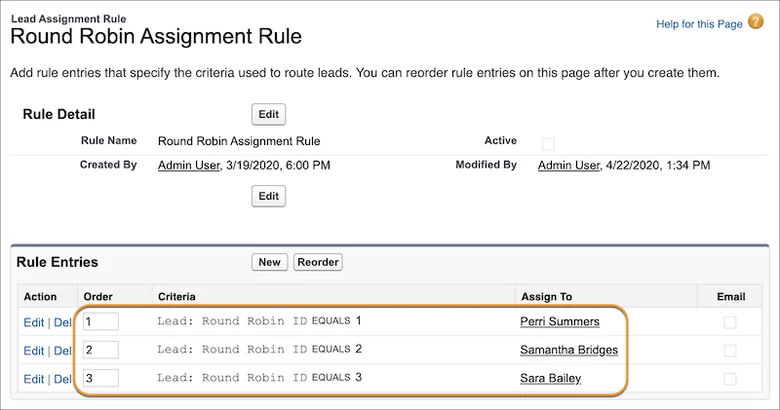Delete the rule entry with order 1
Viewport: 780px width, 410px height.
pyautogui.click(x=63, y=322)
